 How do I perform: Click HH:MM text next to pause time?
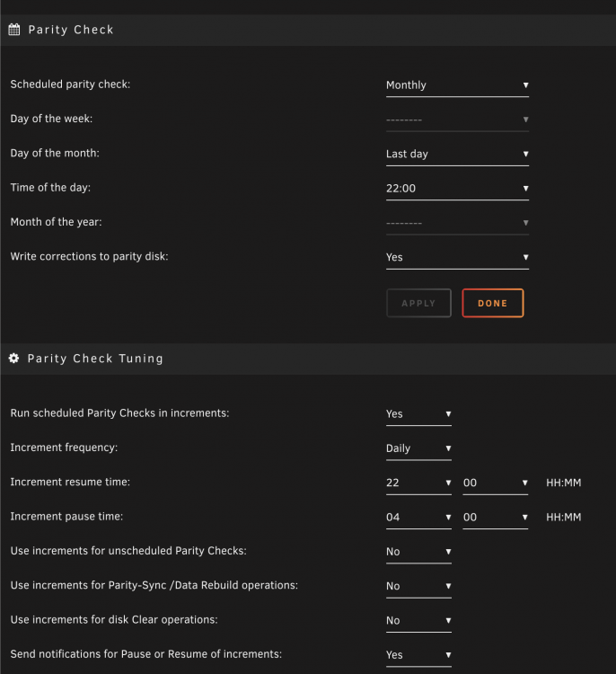pyautogui.click(x=564, y=517)
